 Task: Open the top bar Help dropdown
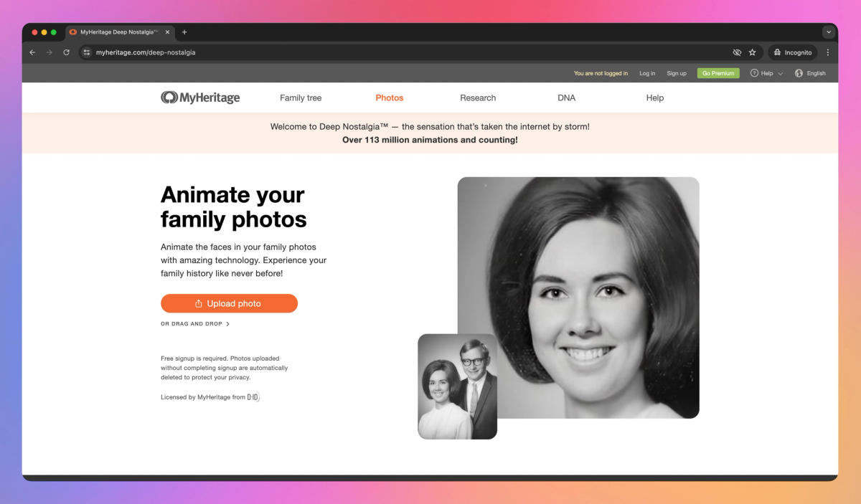pyautogui.click(x=766, y=73)
